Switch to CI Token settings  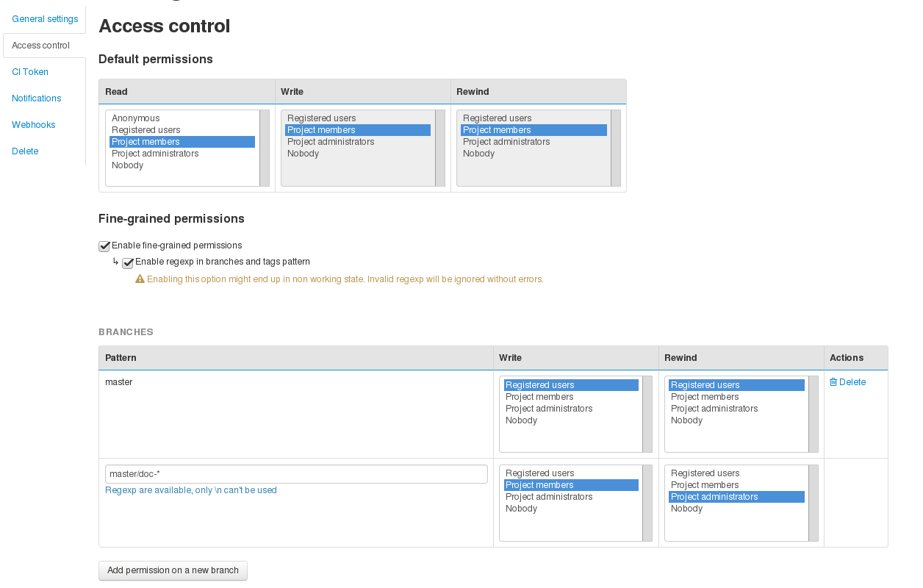[x=30, y=71]
